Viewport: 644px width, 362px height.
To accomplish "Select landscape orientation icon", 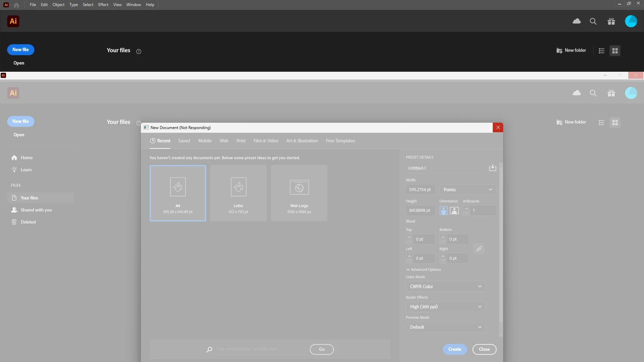I will pos(454,210).
